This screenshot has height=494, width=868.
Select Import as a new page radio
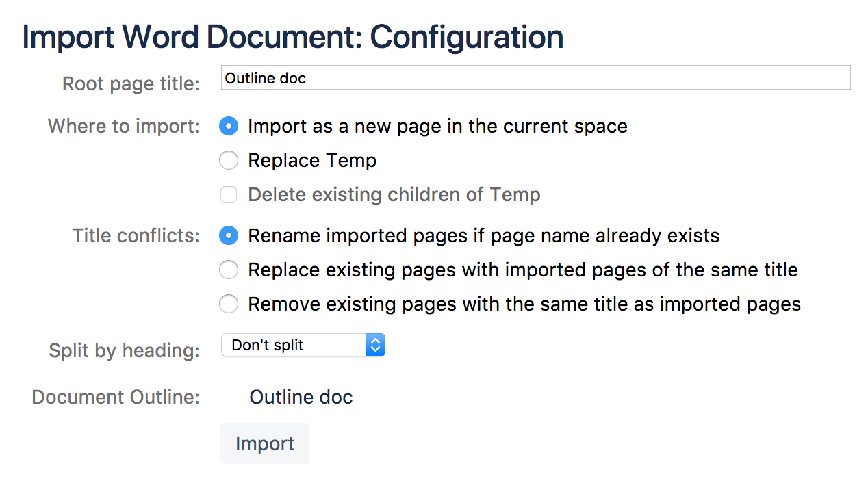[229, 126]
